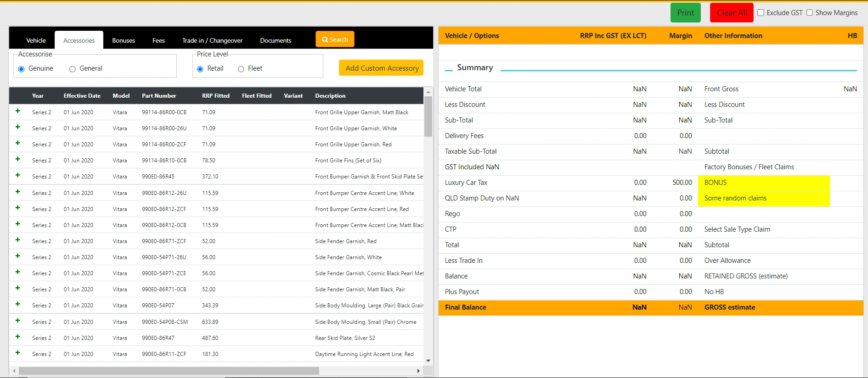Viewport: 868px width, 378px height.
Task: Choose the Retail price level
Action: [x=200, y=69]
